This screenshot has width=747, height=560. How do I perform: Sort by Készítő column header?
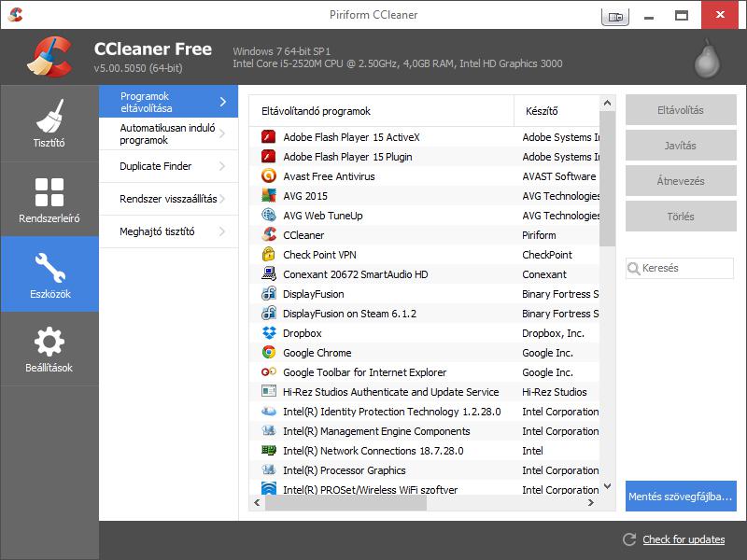click(557, 111)
